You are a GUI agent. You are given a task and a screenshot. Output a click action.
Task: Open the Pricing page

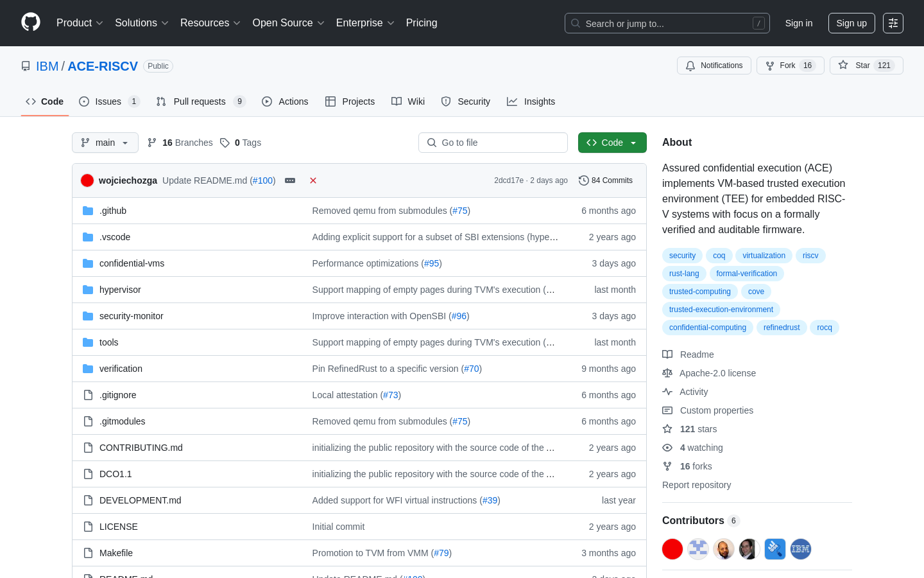click(422, 23)
